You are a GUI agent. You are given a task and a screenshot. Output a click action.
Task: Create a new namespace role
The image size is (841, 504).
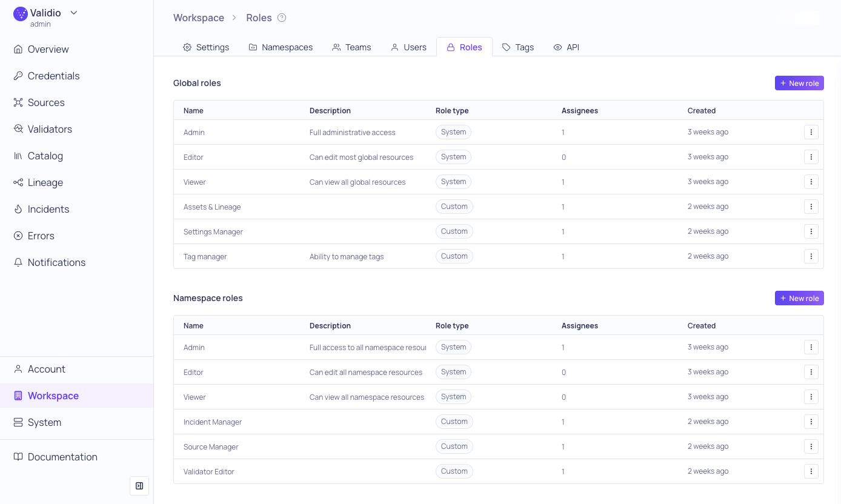click(x=799, y=298)
